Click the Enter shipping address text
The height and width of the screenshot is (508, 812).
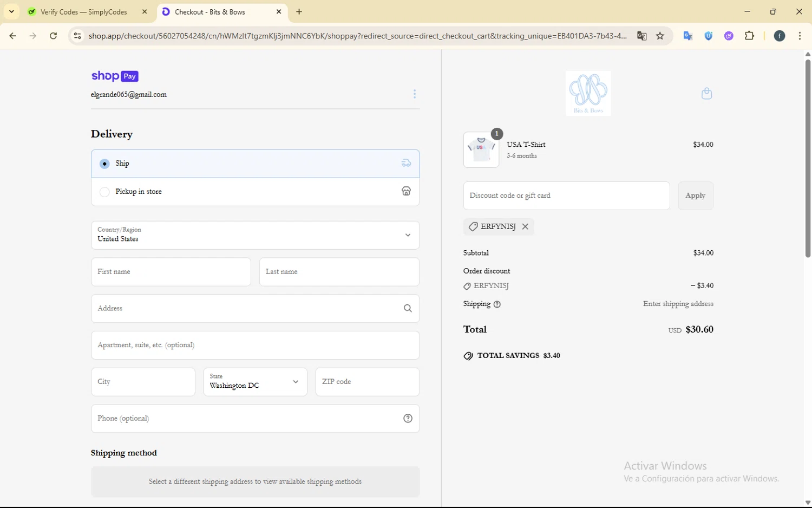[x=678, y=304]
